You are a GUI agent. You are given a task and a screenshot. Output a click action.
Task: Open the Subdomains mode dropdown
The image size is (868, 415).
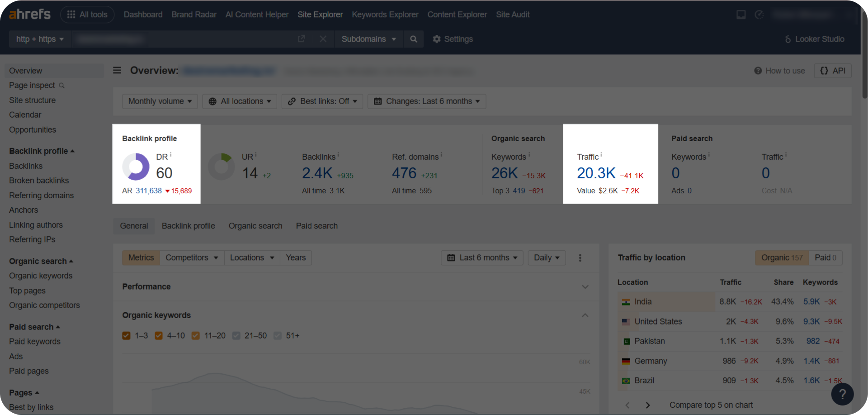[x=369, y=39]
